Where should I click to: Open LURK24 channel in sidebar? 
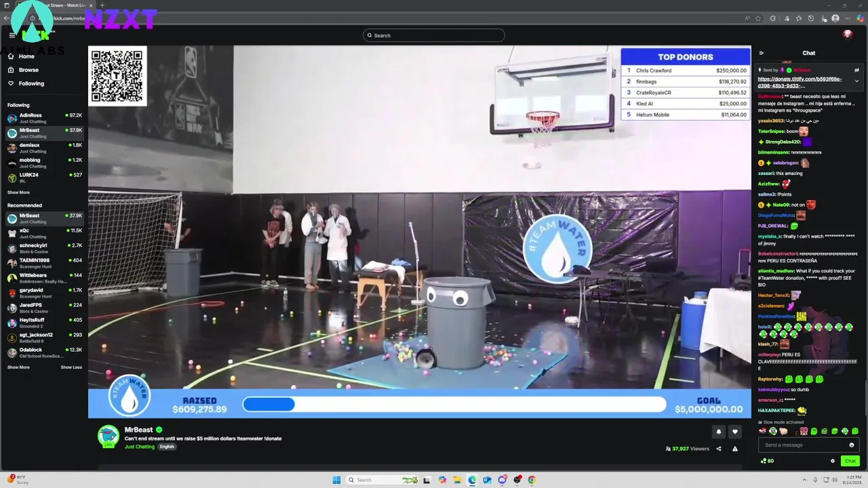44,178
